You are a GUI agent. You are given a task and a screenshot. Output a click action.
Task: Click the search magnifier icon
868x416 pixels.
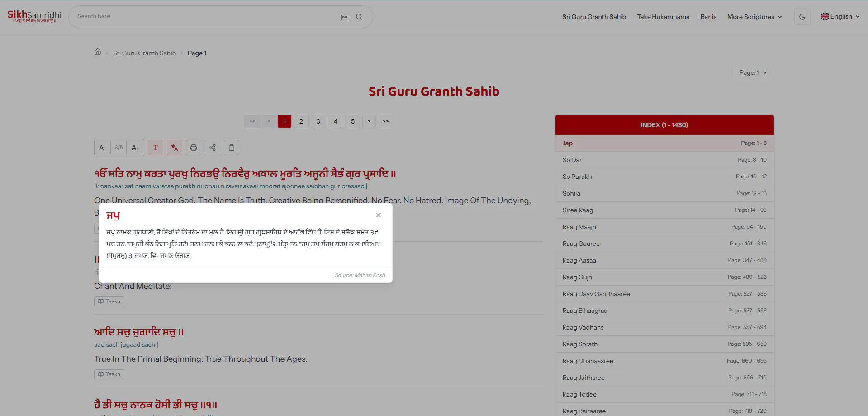click(x=359, y=17)
